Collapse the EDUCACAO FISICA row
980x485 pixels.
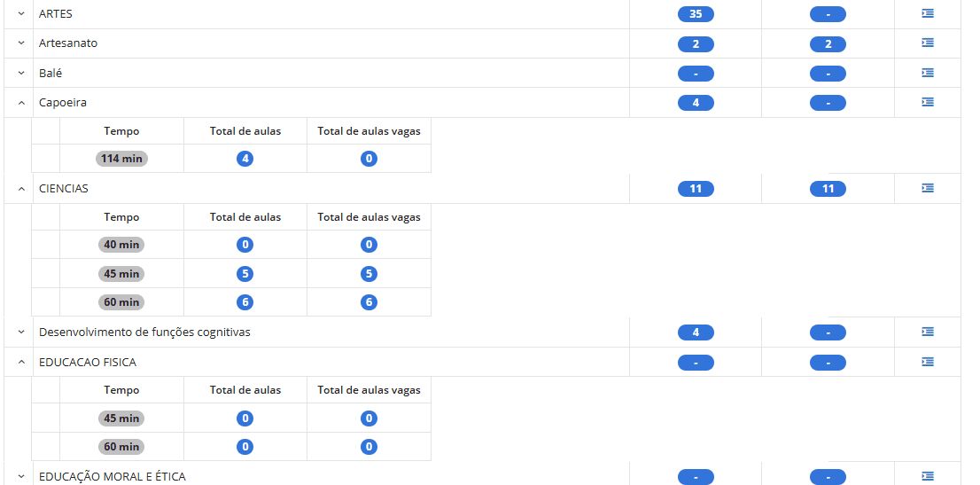tap(21, 363)
